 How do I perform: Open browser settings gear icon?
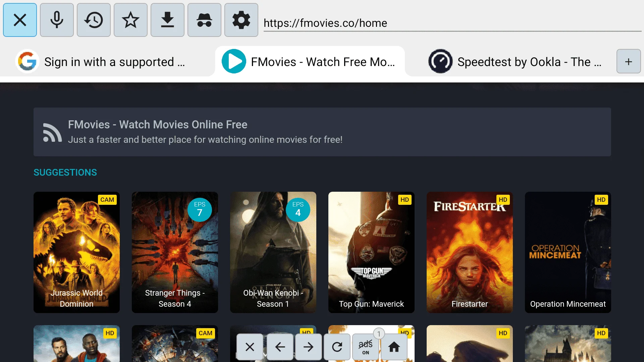click(241, 20)
